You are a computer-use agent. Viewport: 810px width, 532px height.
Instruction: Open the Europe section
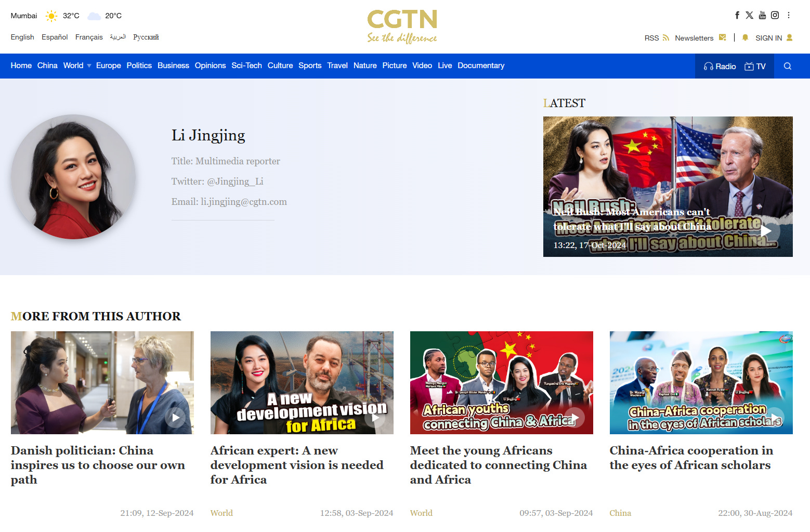coord(109,66)
